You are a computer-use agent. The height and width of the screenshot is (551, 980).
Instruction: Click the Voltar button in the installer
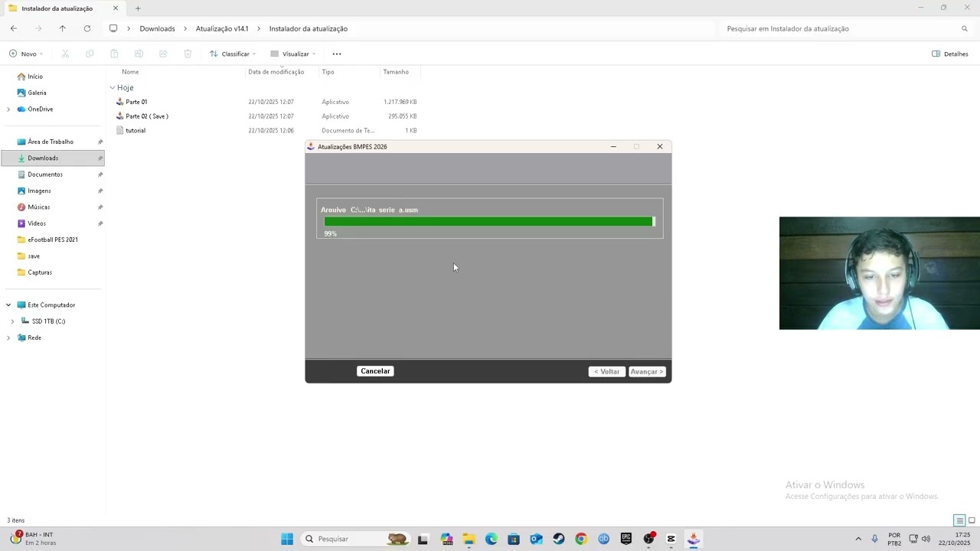click(607, 372)
